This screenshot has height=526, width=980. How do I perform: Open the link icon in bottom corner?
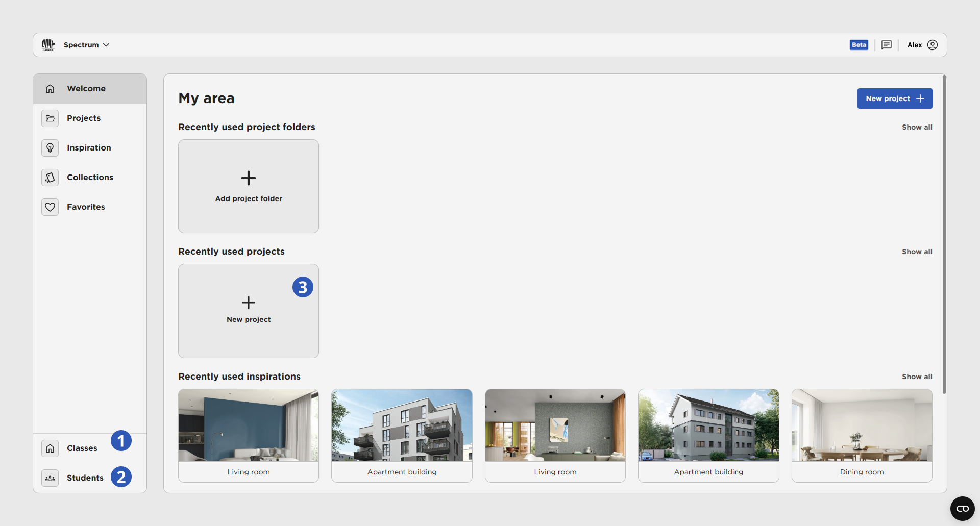pyautogui.click(x=962, y=509)
